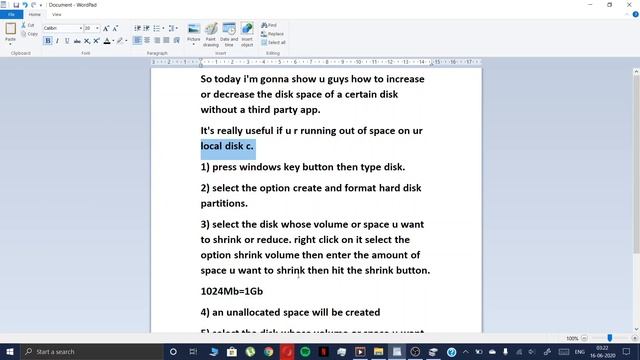The height and width of the screenshot is (360, 640).
Task: Redo the last action
Action: pos(33,5)
